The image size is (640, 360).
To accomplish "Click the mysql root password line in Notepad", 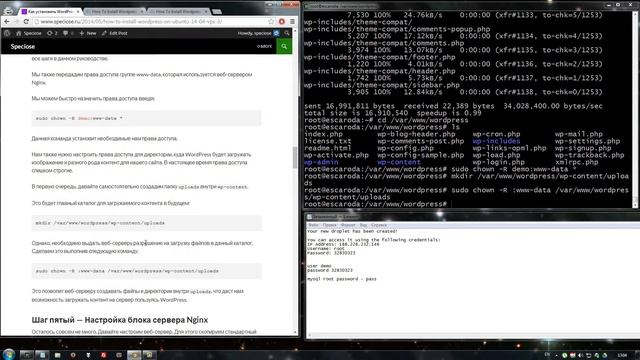I will tap(342, 279).
